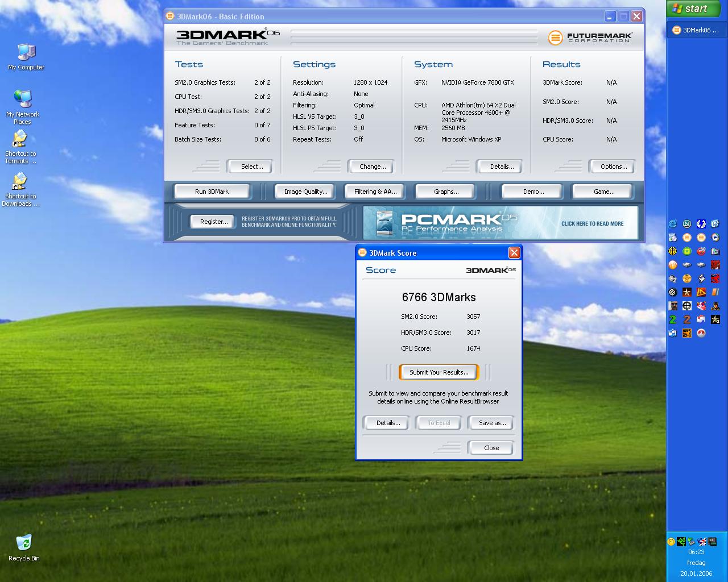Launch Internet Explorer from the quick launch
The width and height of the screenshot is (728, 582).
(x=672, y=224)
